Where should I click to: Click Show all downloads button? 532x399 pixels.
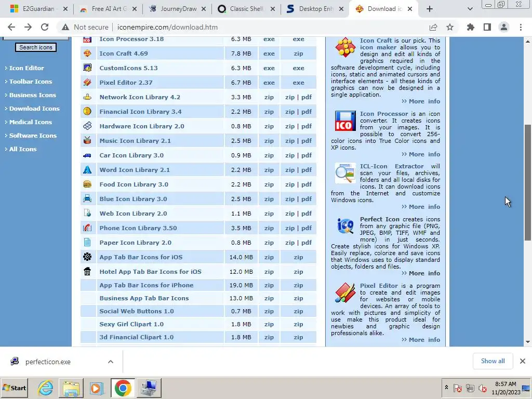pos(493,361)
